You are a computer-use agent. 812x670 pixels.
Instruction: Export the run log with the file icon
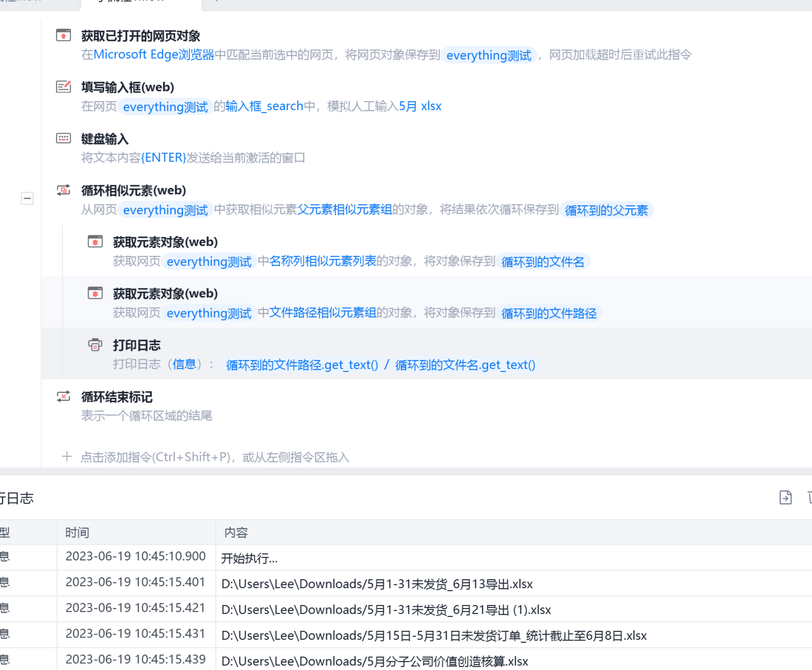click(786, 497)
